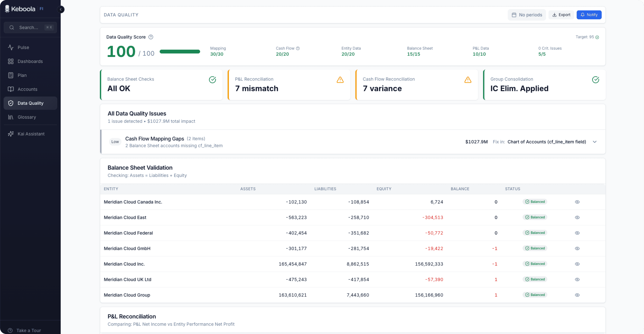
Task: Click the Low severity badge
Action: (x=115, y=142)
